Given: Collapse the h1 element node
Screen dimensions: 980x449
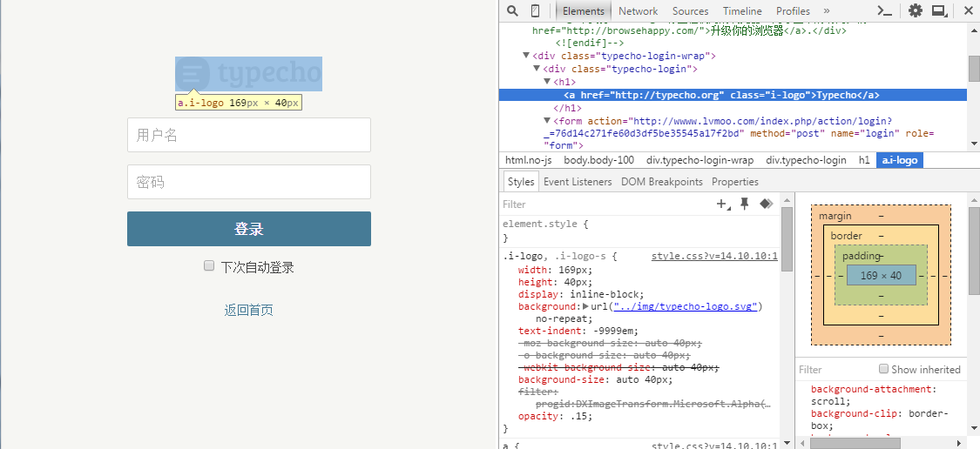Looking at the screenshot, I should point(548,82).
